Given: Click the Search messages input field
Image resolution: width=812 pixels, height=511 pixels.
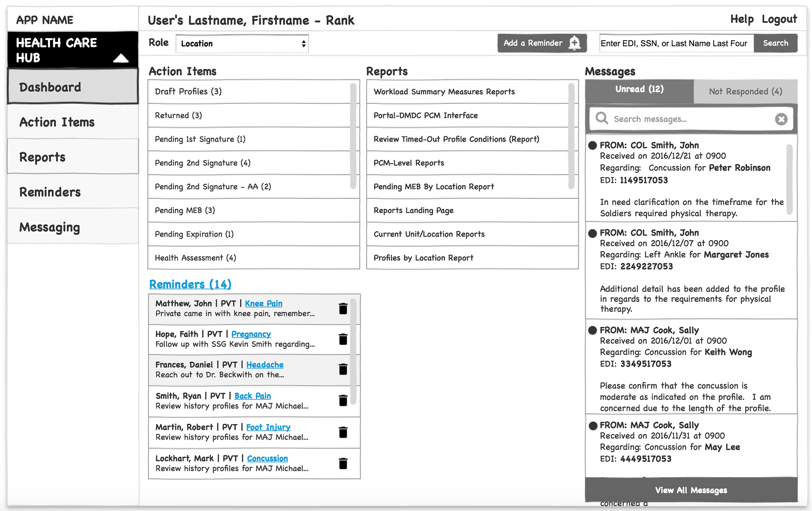Looking at the screenshot, I should coord(691,119).
